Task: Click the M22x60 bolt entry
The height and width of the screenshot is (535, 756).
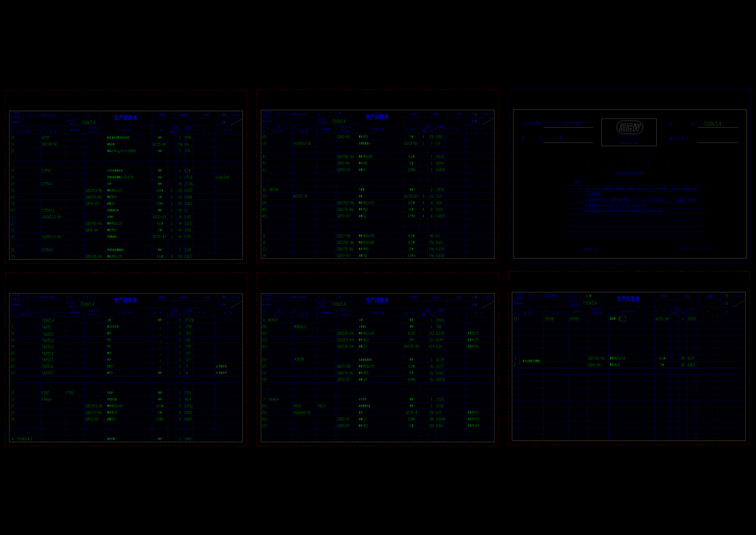Action: click(x=367, y=333)
